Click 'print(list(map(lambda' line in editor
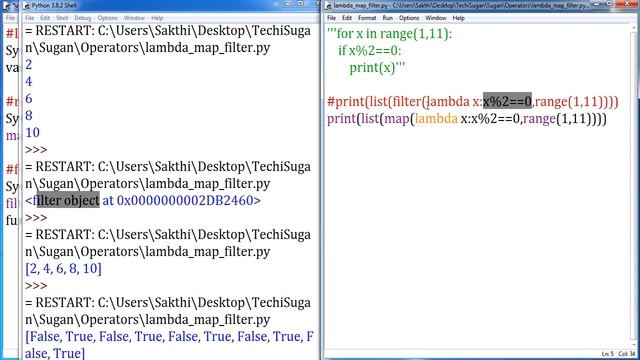The height and width of the screenshot is (360, 640). (x=467, y=118)
